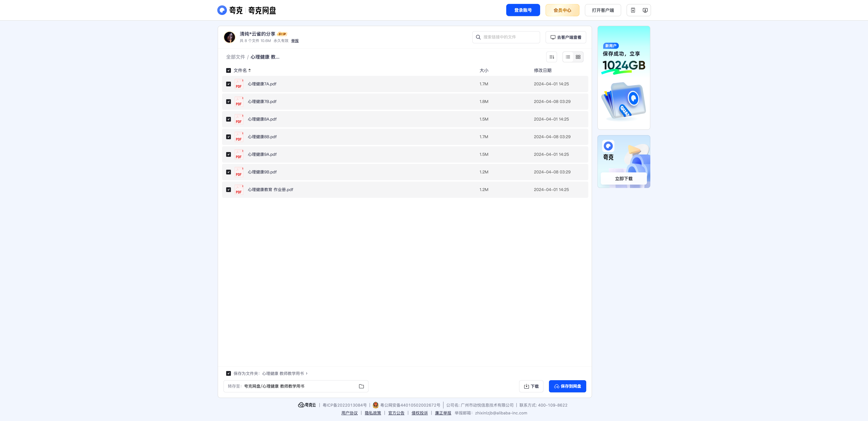
Task: Click the sharer's profile avatar
Action: [230, 37]
